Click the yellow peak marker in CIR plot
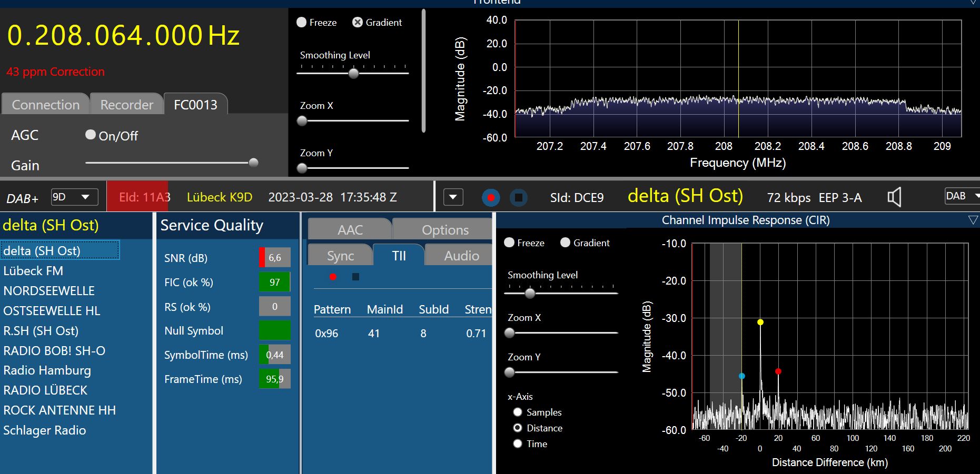This screenshot has height=474, width=980. (760, 322)
